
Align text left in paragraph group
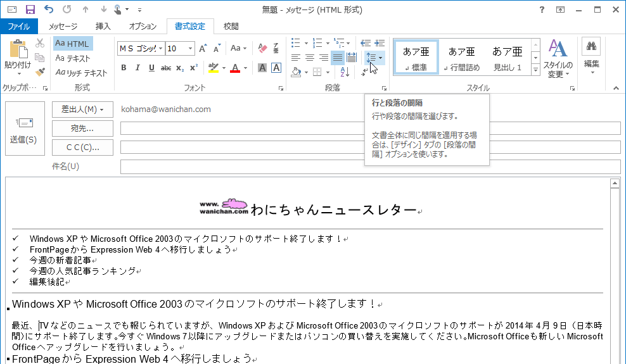click(x=295, y=58)
